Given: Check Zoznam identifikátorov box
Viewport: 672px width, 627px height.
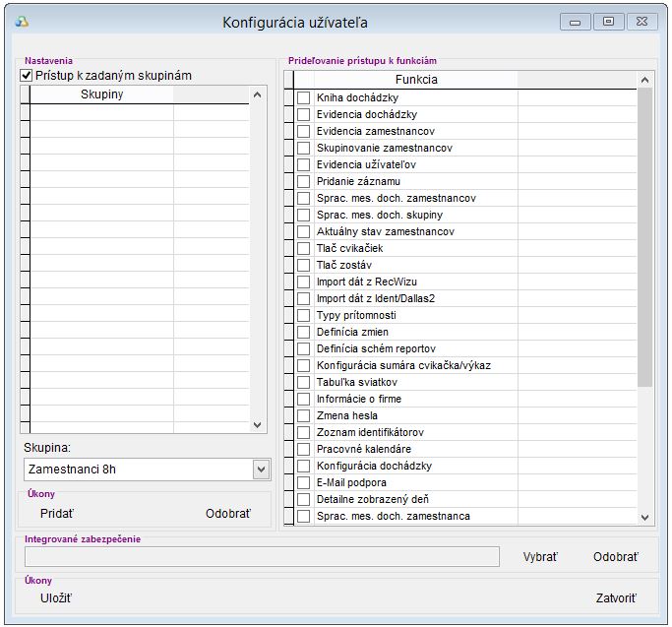Looking at the screenshot, I should tap(303, 432).
